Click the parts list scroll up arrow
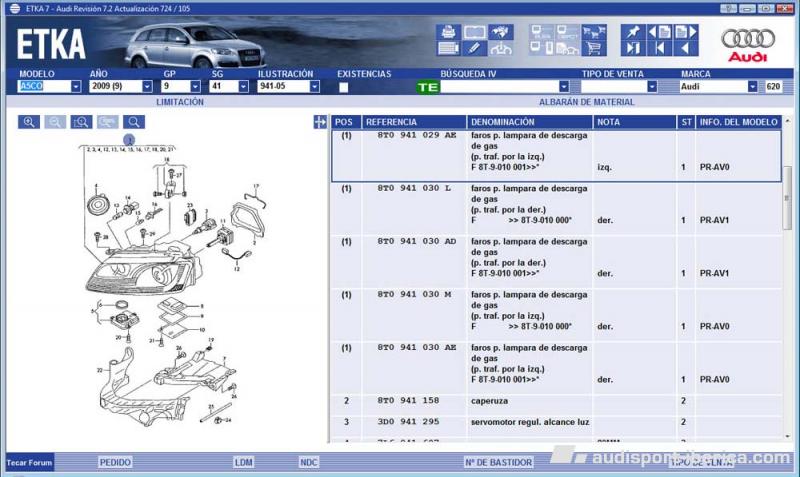Image resolution: width=800 pixels, height=477 pixels. [x=787, y=121]
